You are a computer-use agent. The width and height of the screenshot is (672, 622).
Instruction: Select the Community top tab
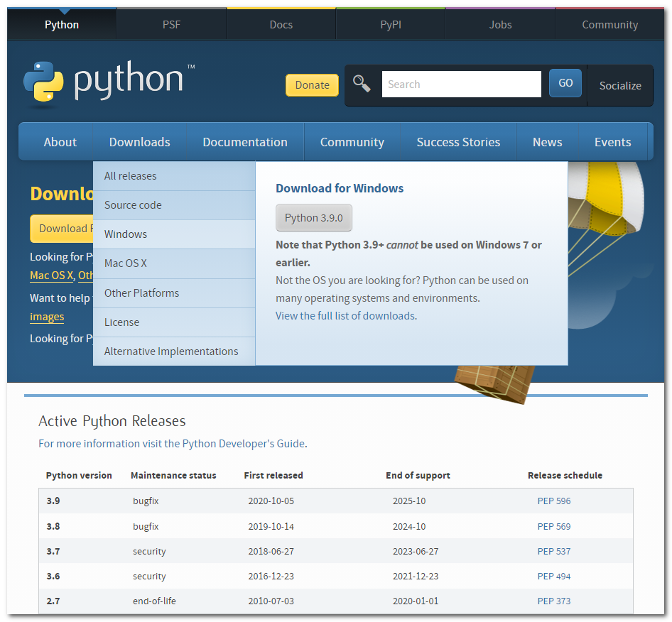[x=610, y=25]
